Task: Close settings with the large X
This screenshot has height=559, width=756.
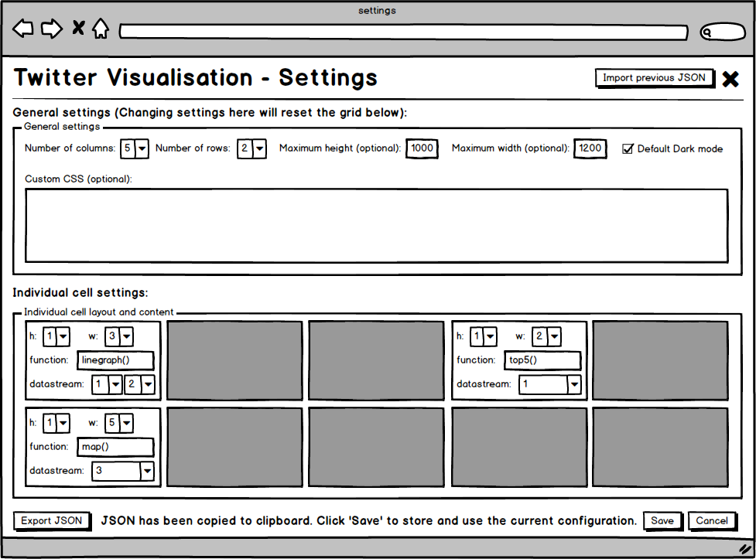Action: coord(730,79)
